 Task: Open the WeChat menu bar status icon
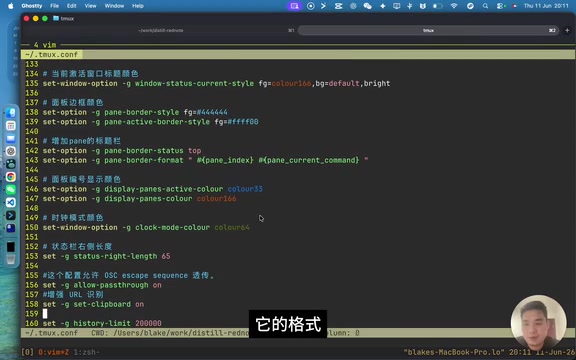point(367,6)
